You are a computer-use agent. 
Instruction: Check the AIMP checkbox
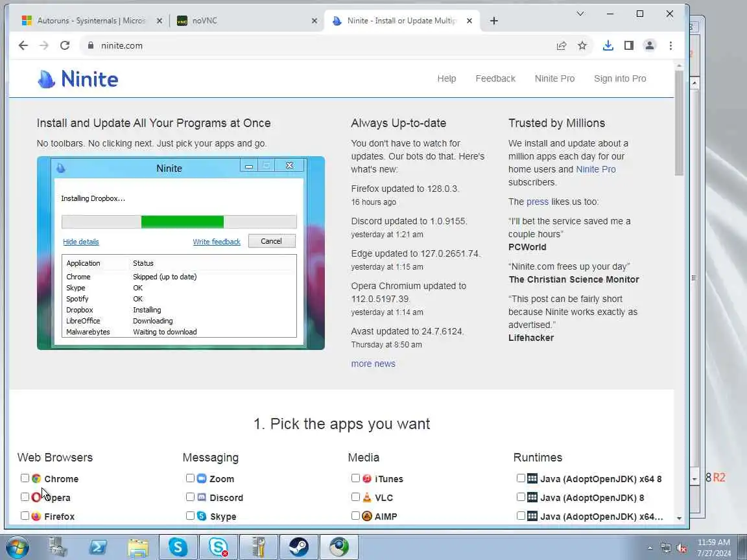355,515
